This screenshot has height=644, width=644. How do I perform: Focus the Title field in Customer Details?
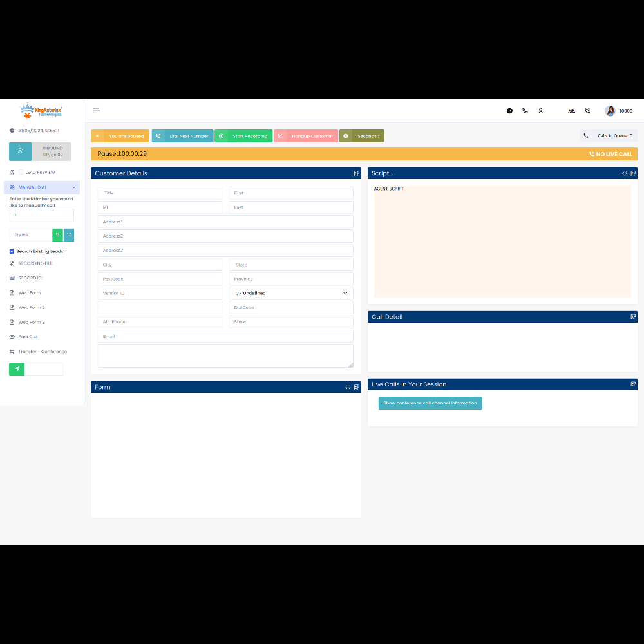[160, 193]
